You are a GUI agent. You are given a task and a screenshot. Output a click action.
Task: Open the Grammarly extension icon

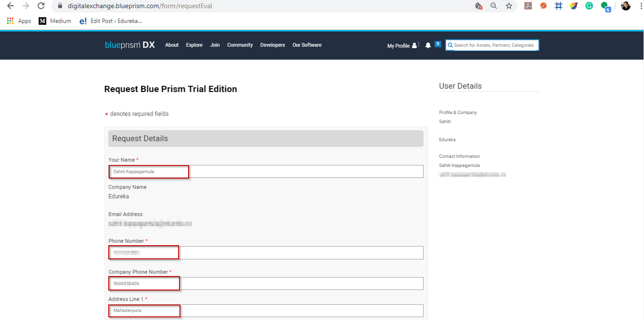[x=589, y=6]
